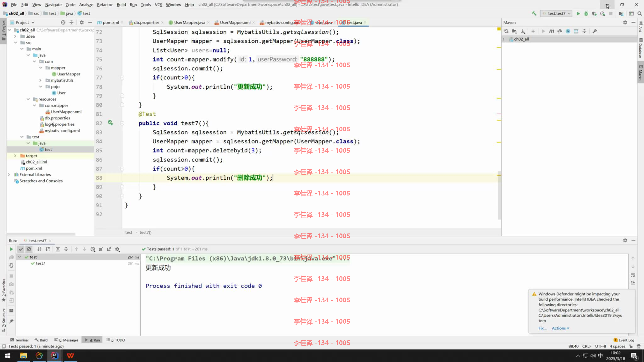644x362 pixels.
Task: Open Project panel settings gear
Action: (82, 22)
